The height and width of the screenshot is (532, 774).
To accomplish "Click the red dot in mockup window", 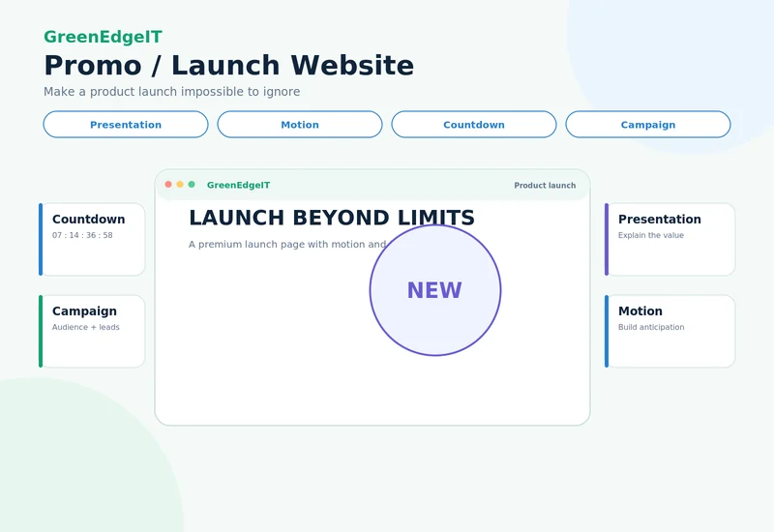I will click(168, 184).
